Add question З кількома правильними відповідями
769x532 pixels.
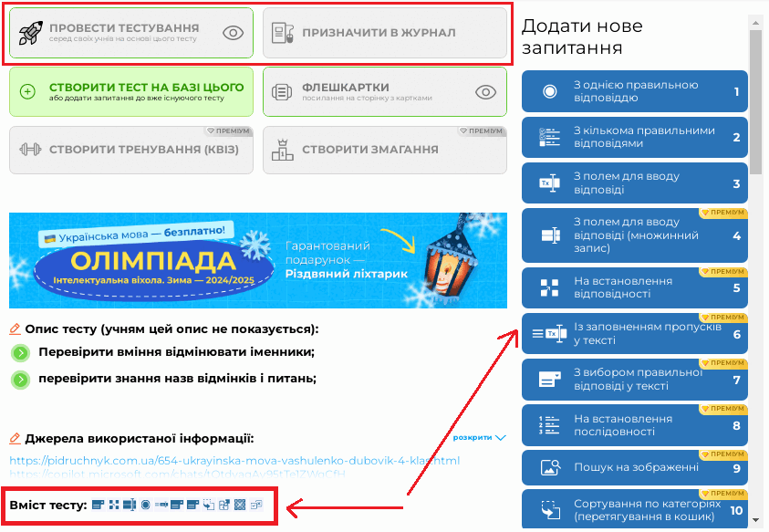(635, 138)
